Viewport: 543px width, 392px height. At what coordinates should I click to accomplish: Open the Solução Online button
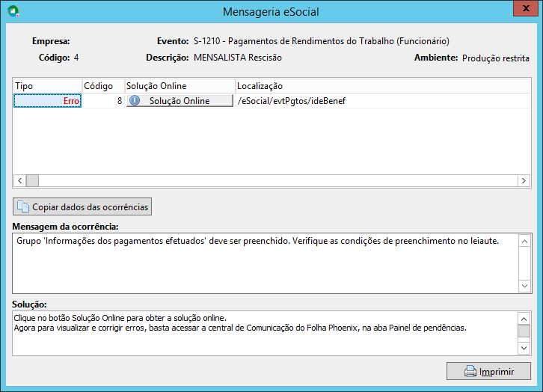click(x=180, y=101)
